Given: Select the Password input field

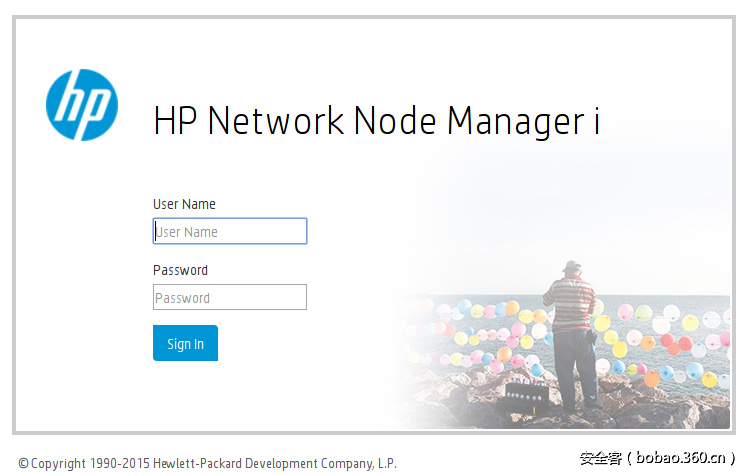Looking at the screenshot, I should point(230,298).
